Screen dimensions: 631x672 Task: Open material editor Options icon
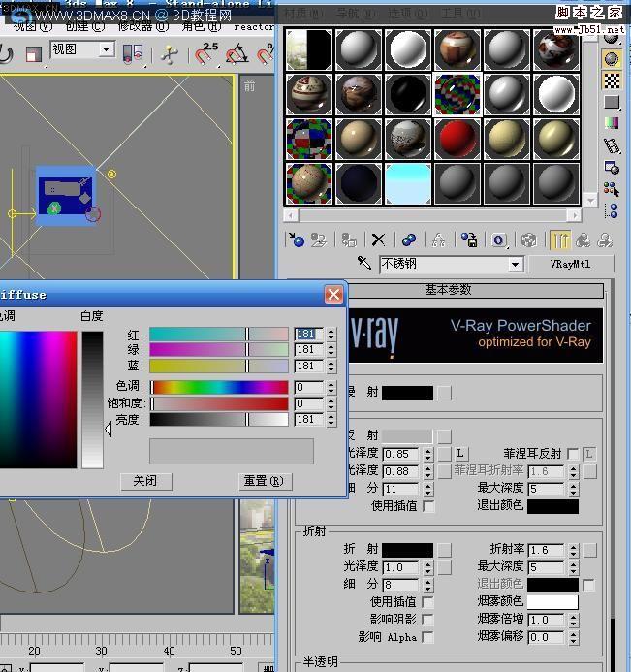click(612, 167)
